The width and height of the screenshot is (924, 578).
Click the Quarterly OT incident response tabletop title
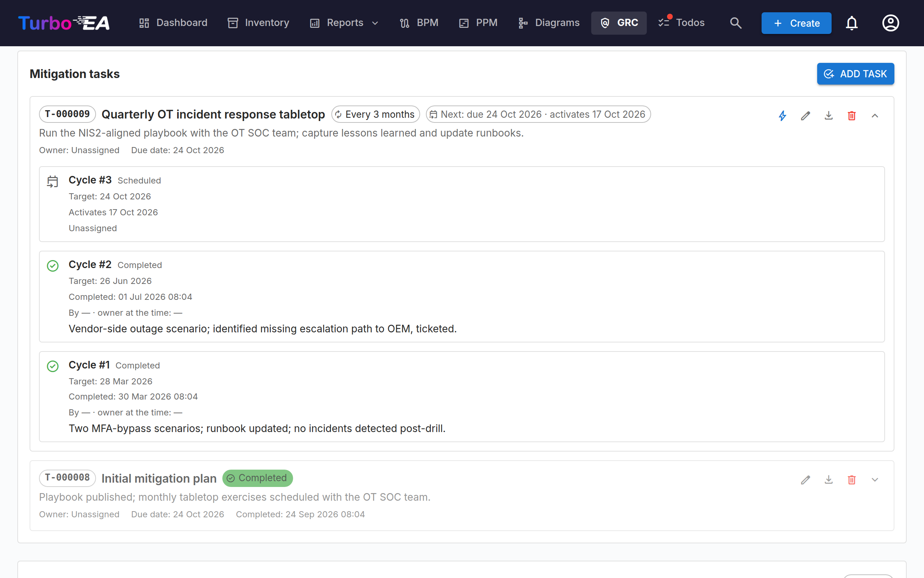point(213,114)
